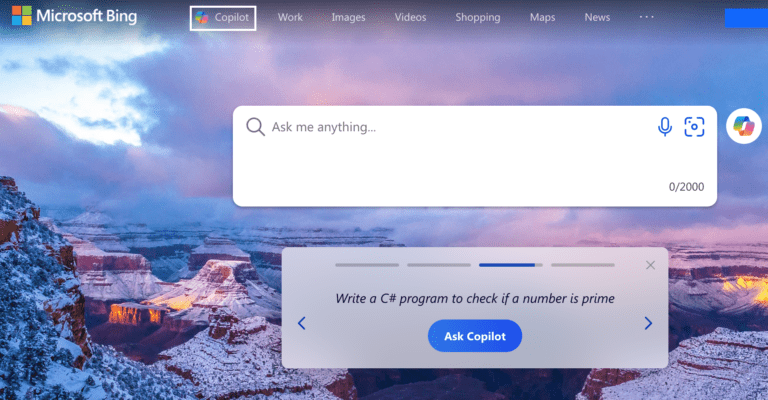The width and height of the screenshot is (768, 400).
Task: Click the round Copilot icon beside search box
Action: tap(744, 126)
